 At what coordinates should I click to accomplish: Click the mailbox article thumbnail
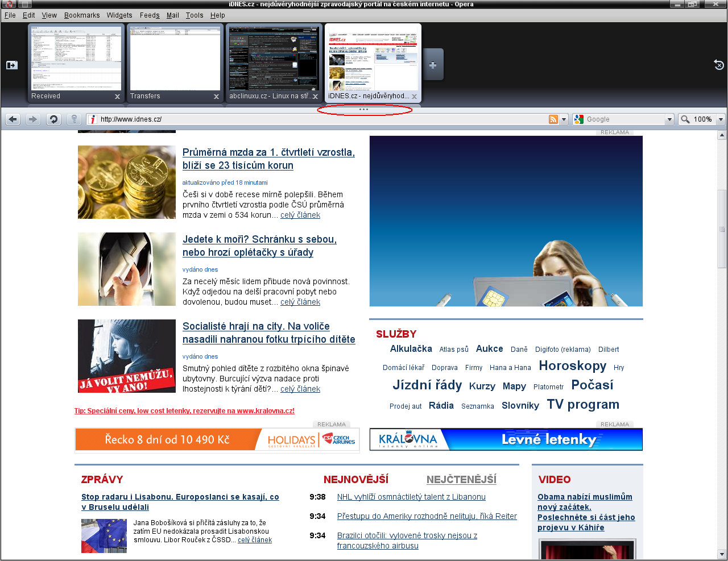point(127,269)
